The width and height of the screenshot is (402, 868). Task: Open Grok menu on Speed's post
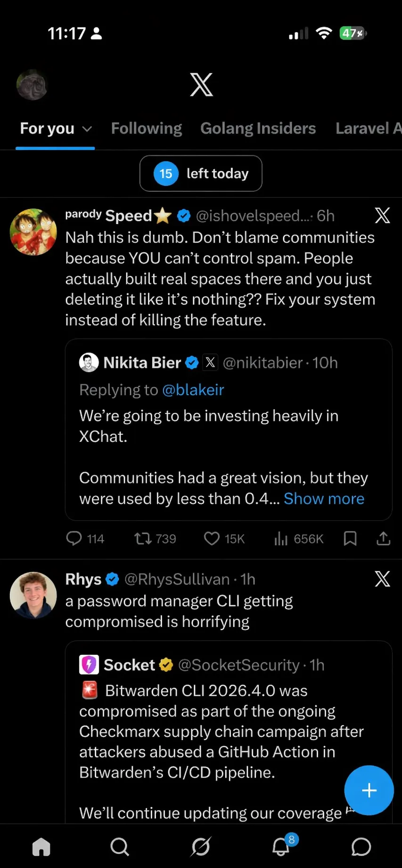click(x=382, y=216)
